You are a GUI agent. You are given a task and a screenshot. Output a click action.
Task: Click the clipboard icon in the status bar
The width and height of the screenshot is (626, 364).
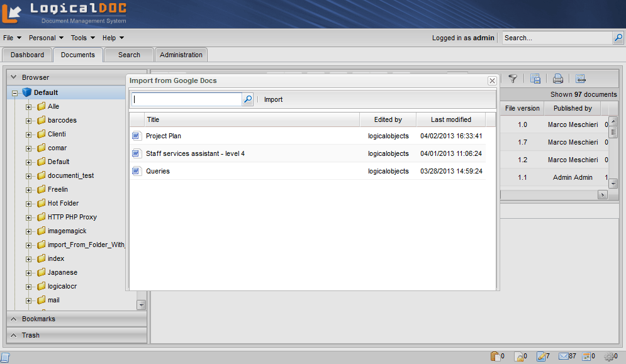coord(495,356)
